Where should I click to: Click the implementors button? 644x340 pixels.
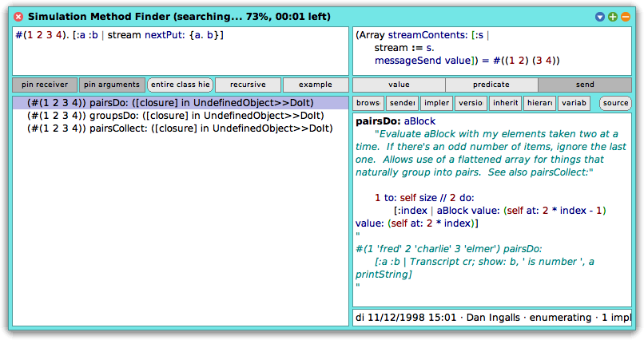436,103
